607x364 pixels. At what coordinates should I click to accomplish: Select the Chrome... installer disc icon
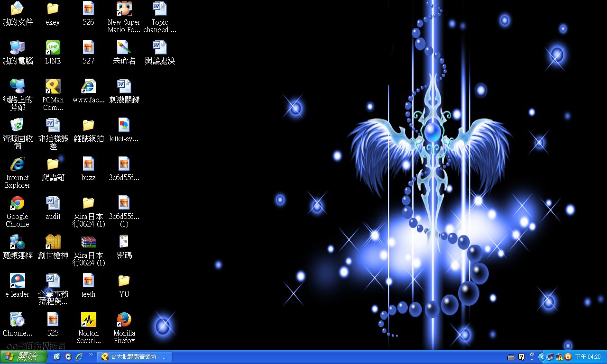18,319
